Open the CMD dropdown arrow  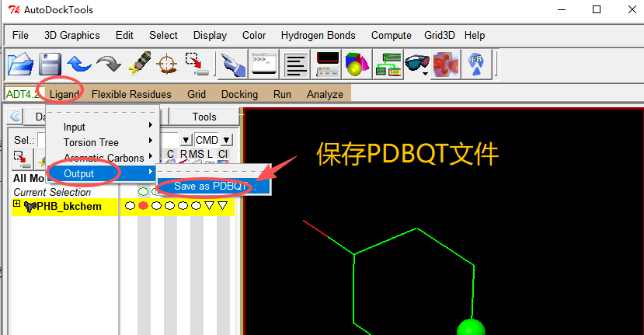click(225, 140)
